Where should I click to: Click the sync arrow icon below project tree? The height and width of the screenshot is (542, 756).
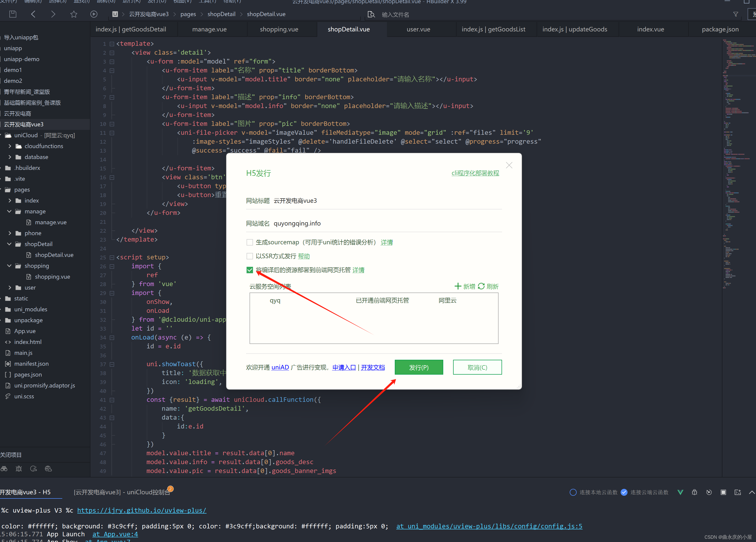(x=33, y=469)
